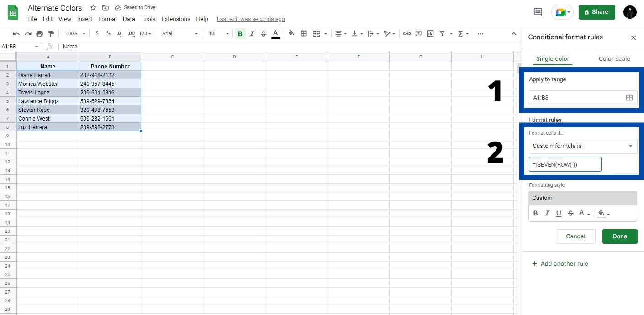Image resolution: width=644 pixels, height=315 pixels.
Task: Star the Alternate Colors document
Action: [93, 8]
